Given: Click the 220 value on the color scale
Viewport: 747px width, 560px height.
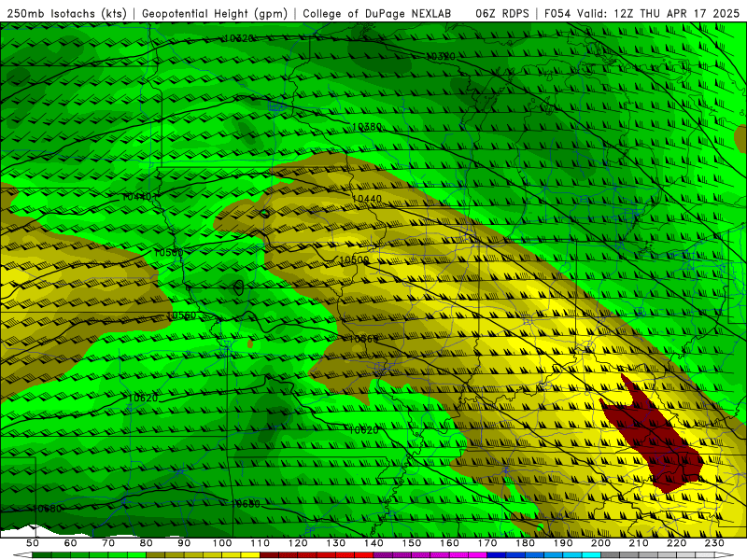Looking at the screenshot, I should click(677, 543).
